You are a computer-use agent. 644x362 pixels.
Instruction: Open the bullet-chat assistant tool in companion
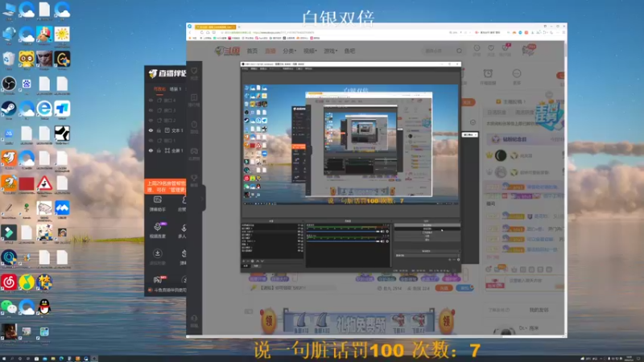point(157,204)
